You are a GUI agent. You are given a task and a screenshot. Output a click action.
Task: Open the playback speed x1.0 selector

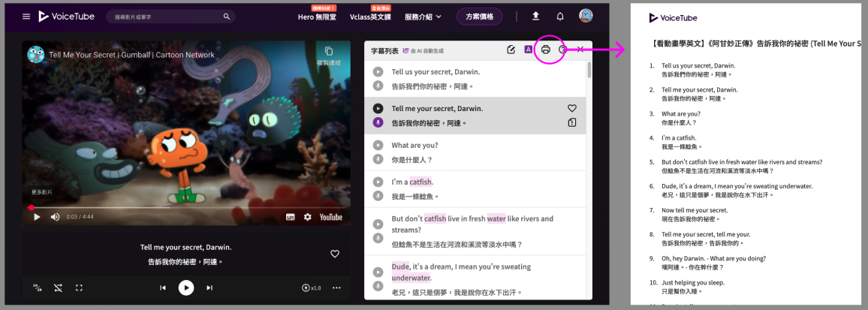click(311, 287)
